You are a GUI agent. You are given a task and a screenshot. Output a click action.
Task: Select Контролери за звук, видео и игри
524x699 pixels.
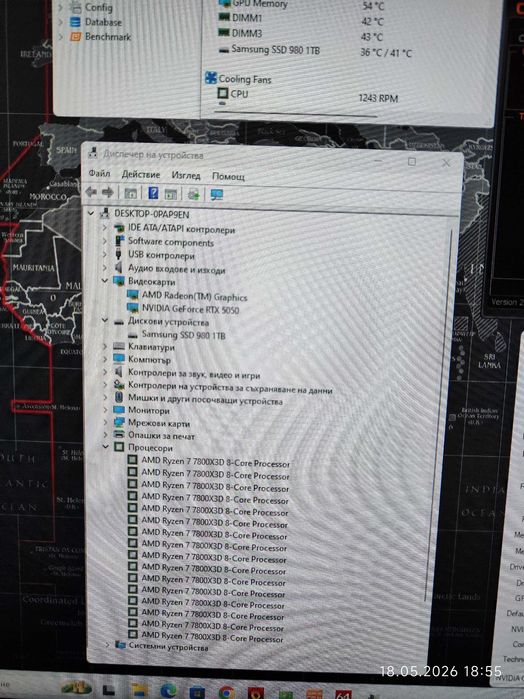(x=194, y=374)
